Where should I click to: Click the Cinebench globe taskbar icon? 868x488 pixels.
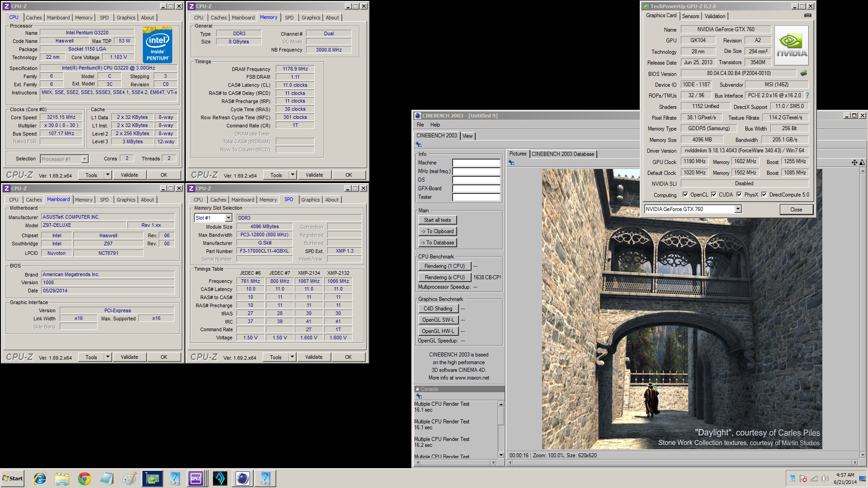pyautogui.click(x=242, y=479)
